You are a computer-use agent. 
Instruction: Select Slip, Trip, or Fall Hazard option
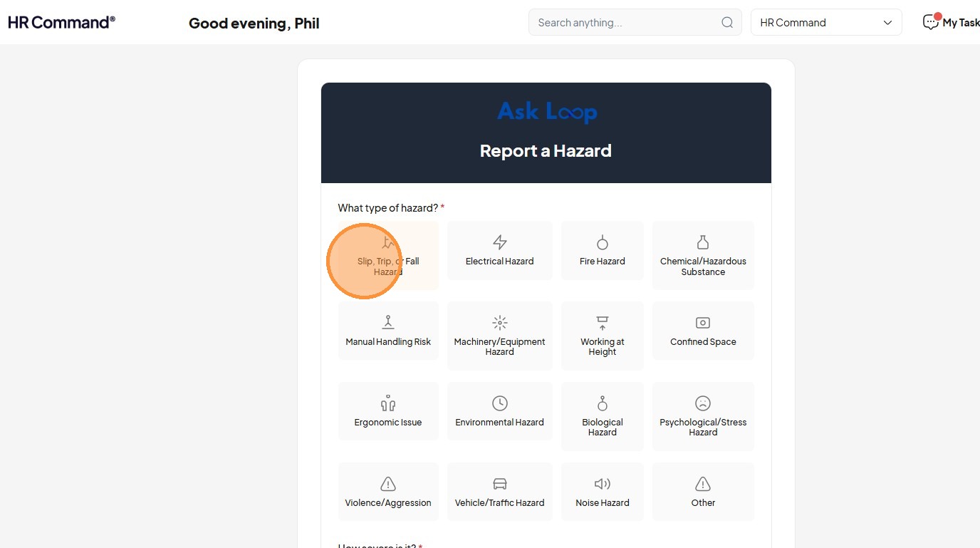coord(388,255)
